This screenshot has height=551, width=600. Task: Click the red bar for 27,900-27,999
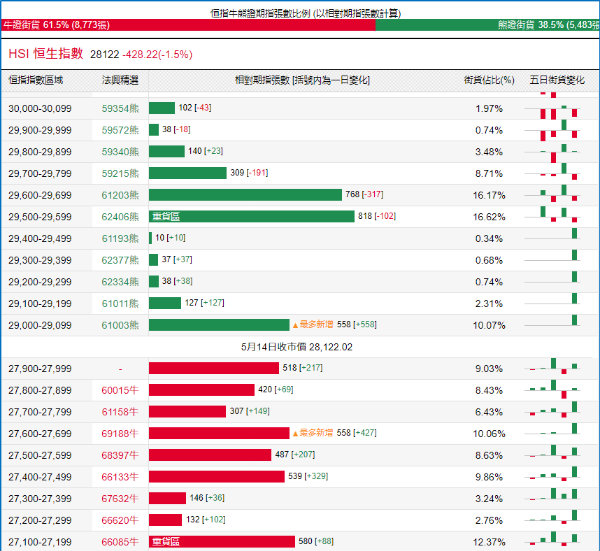214,368
